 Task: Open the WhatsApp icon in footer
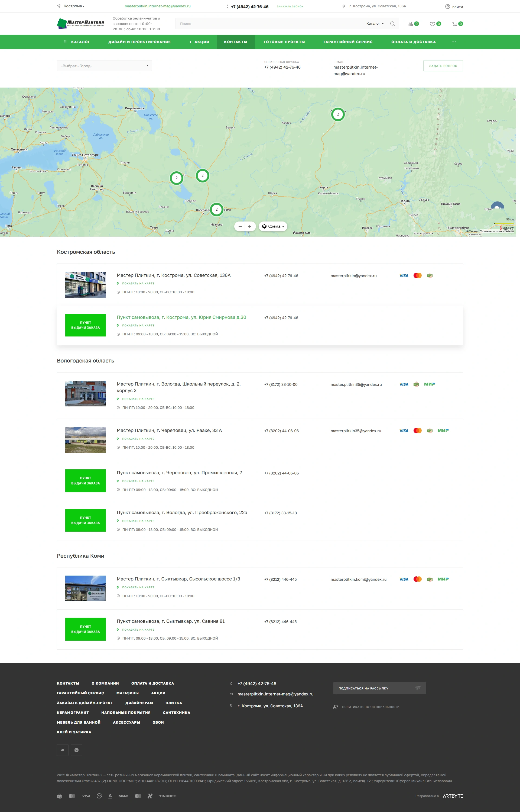tap(76, 750)
